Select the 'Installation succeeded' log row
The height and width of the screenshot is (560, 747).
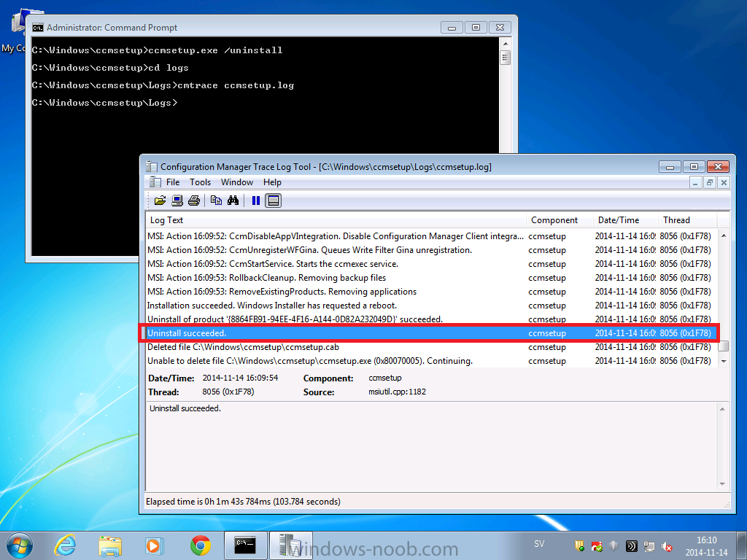pos(432,306)
